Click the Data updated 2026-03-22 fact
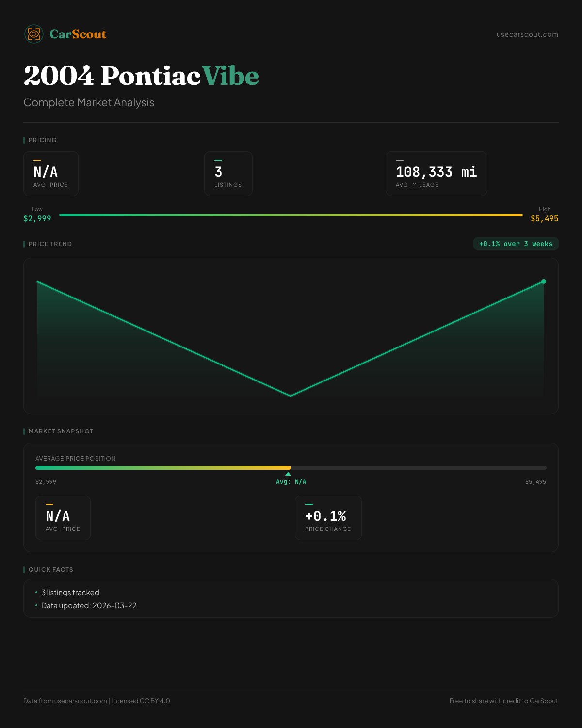Viewport: 582px width, 728px height. click(89, 606)
